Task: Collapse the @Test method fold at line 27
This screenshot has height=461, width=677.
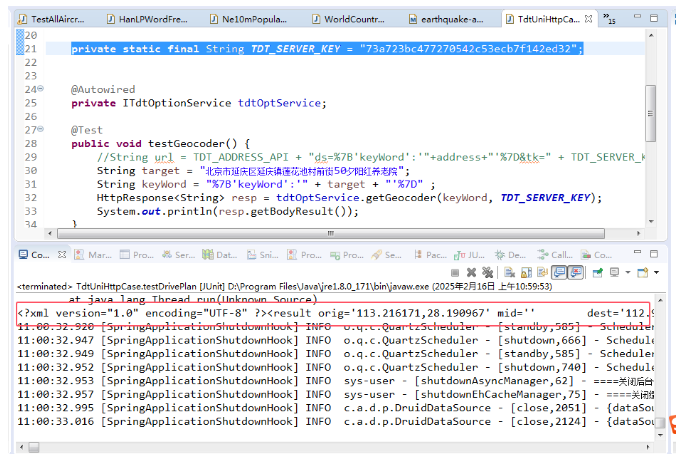Action: tap(40, 129)
